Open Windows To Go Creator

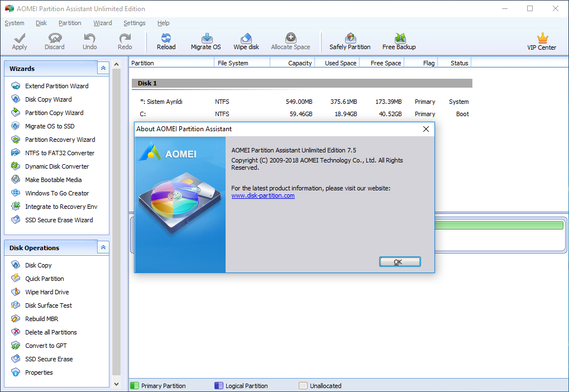pos(57,193)
